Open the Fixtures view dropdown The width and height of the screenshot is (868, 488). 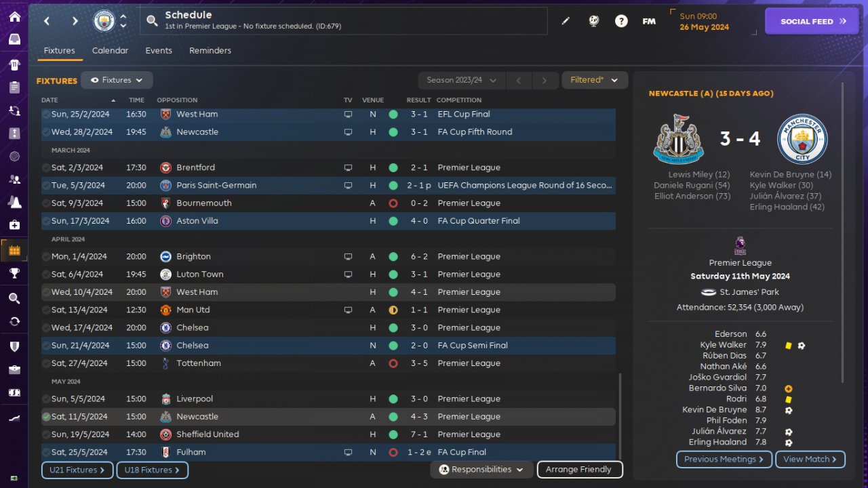point(117,80)
